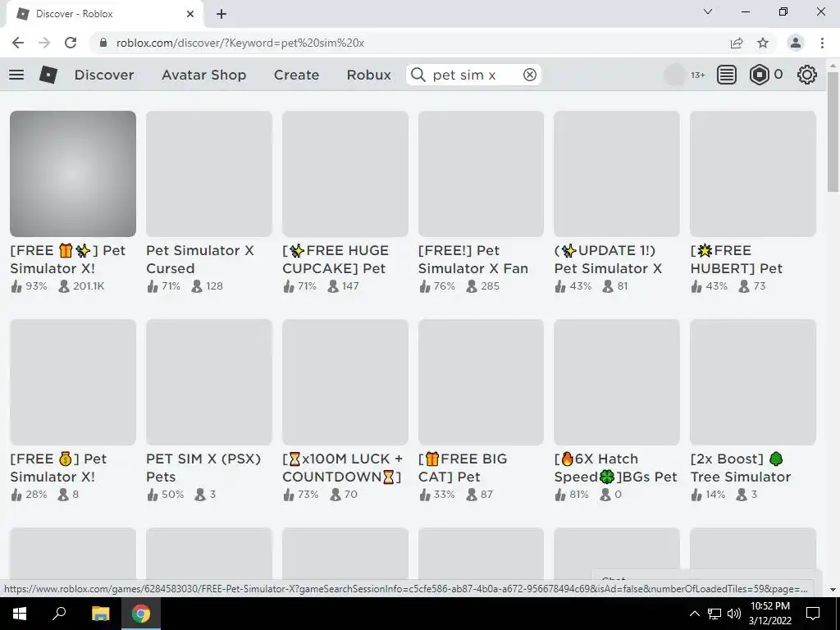Open the Windows Start menu
The width and height of the screenshot is (840, 630).
19,614
